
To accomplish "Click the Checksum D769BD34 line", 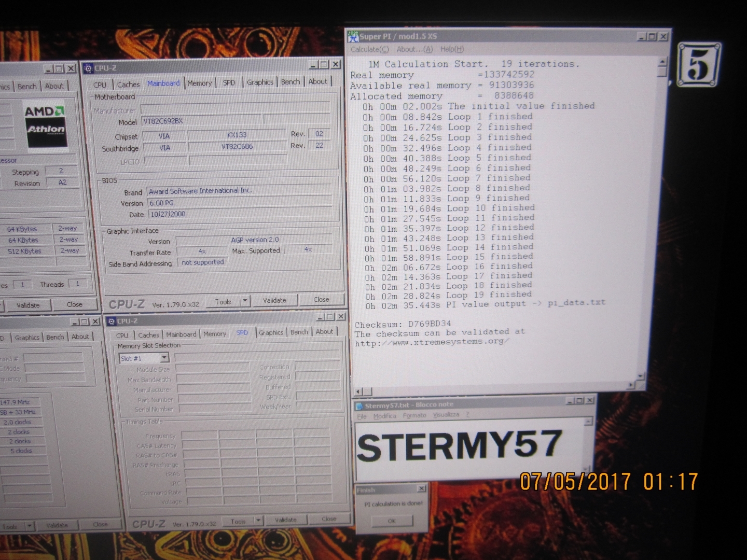I will [403, 325].
